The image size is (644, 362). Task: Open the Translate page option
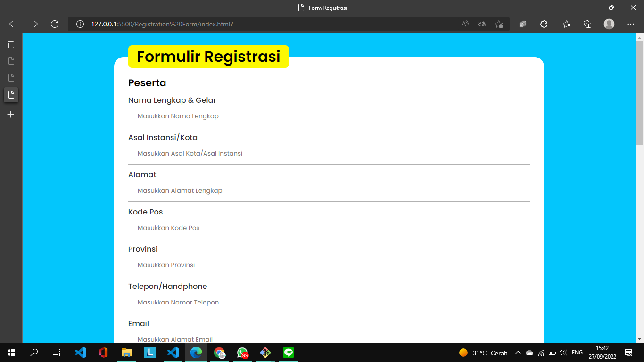[482, 24]
